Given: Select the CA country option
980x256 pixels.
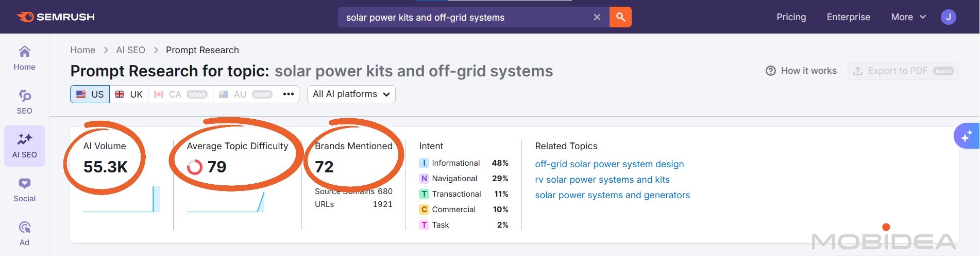Looking at the screenshot, I should (x=180, y=94).
